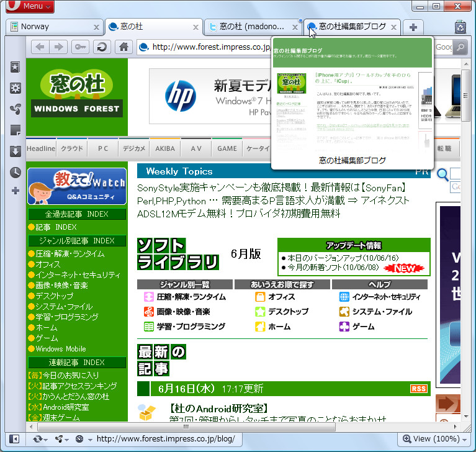Viewport: 476px width, 452px height.
Task: Open the 全過去記事 INDEX link
Action: pyautogui.click(x=77, y=214)
